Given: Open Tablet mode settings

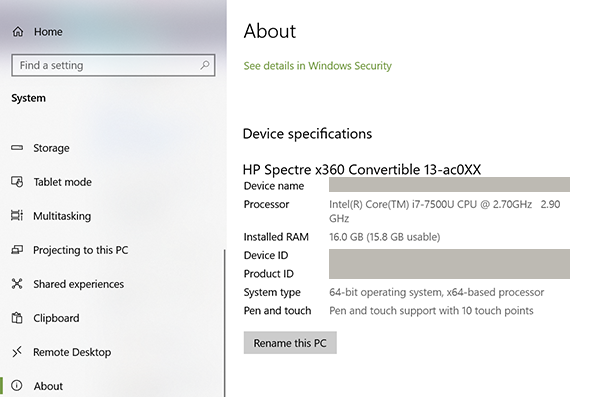Looking at the screenshot, I should 62,182.
